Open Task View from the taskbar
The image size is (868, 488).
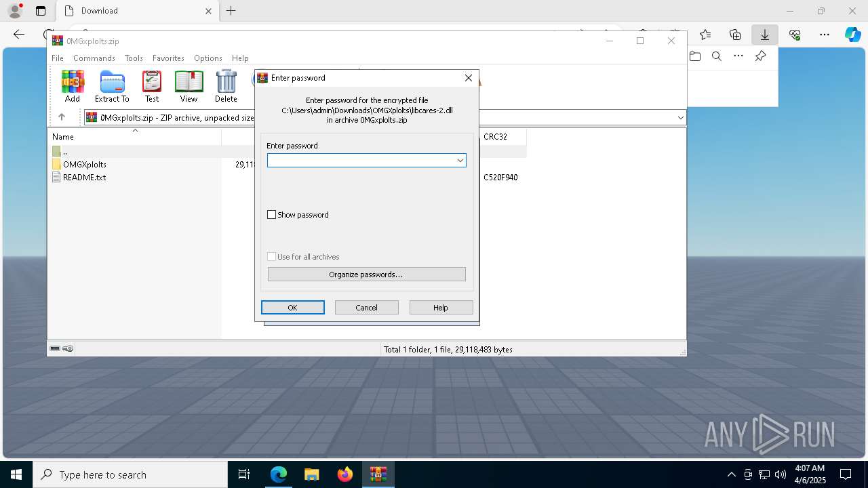pyautogui.click(x=244, y=474)
